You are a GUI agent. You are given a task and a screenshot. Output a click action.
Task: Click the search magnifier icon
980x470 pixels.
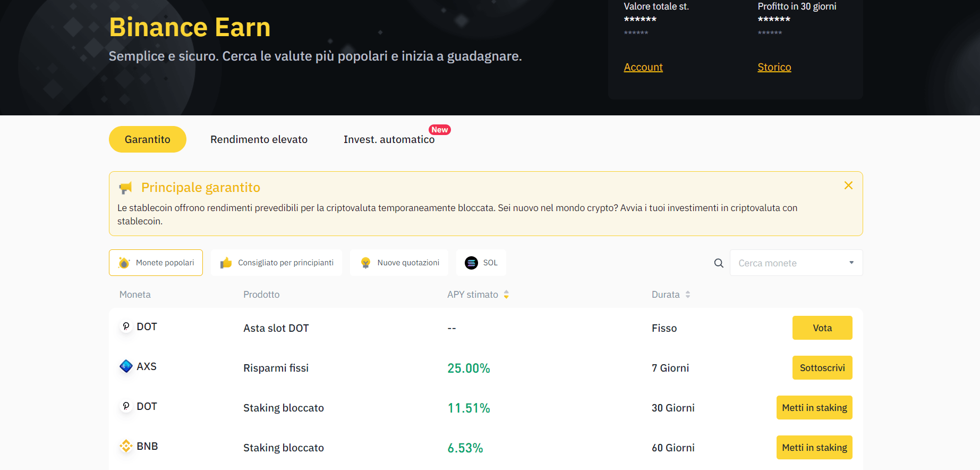[719, 263]
